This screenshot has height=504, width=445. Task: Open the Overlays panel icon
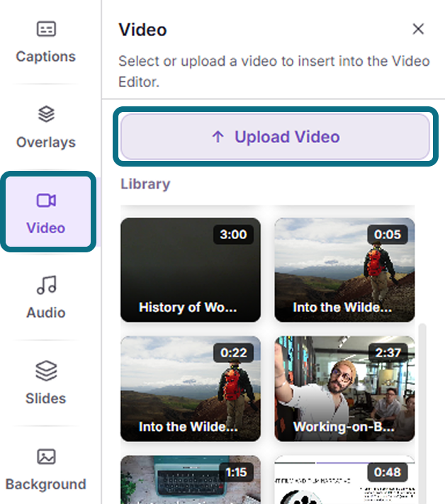click(46, 114)
